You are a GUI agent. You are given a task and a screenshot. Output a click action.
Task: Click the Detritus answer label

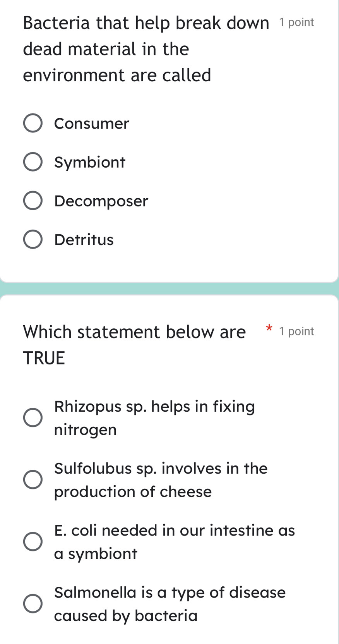84,240
